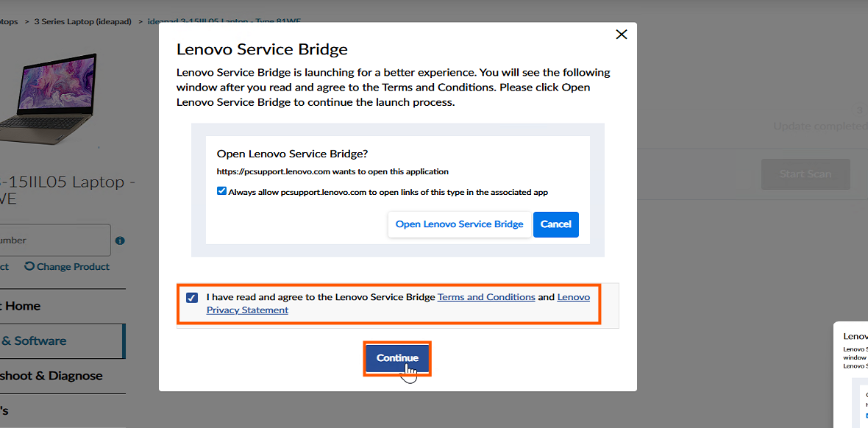Click the Open Lenovo Service Bridge button

click(x=460, y=224)
